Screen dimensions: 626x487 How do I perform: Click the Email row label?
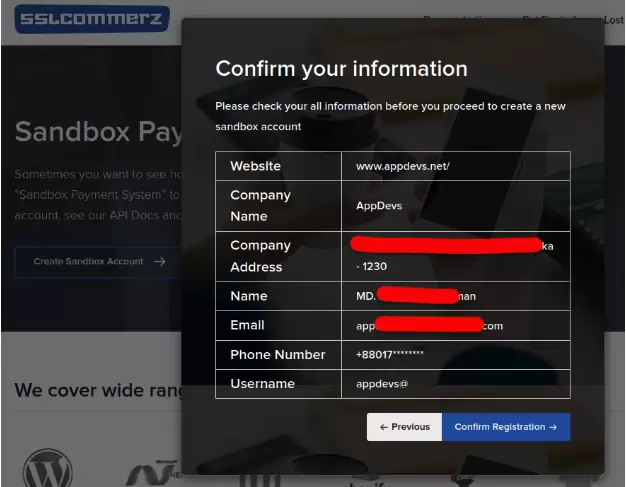point(247,325)
